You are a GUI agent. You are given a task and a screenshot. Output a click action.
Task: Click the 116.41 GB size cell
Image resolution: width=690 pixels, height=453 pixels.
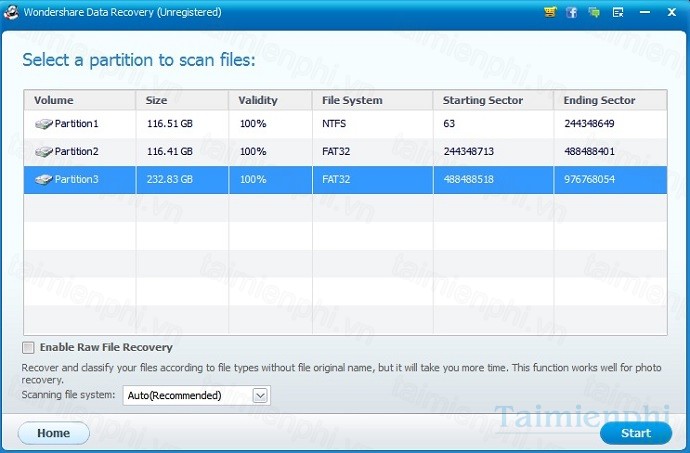click(170, 151)
